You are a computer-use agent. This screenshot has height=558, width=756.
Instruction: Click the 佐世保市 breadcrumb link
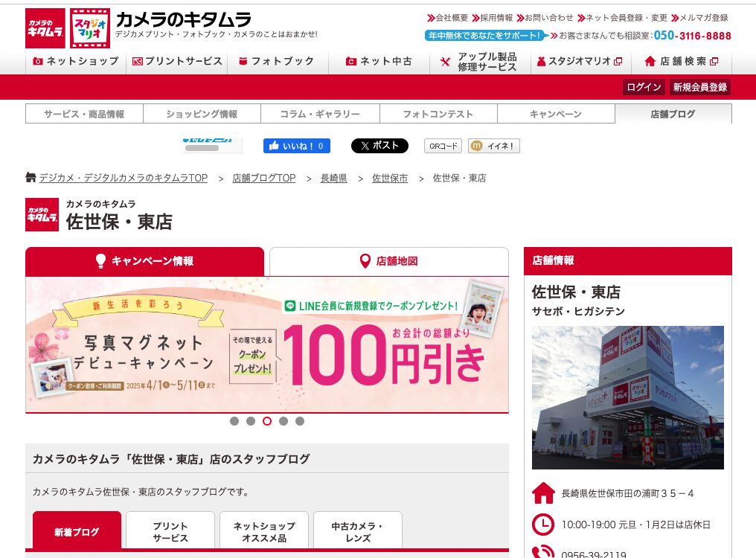tap(390, 178)
